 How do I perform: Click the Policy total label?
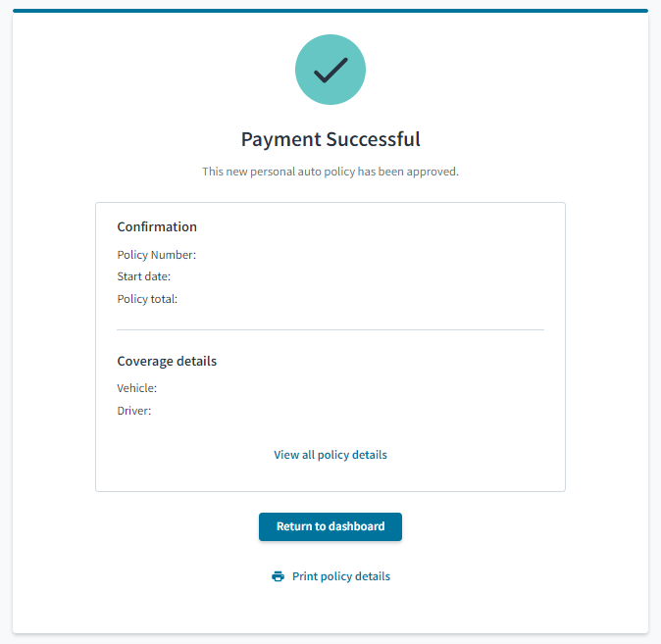coord(147,299)
